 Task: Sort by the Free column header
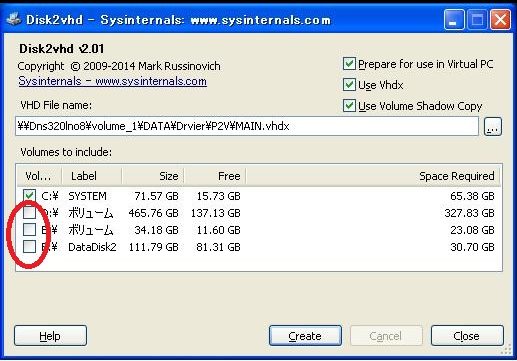click(215, 176)
